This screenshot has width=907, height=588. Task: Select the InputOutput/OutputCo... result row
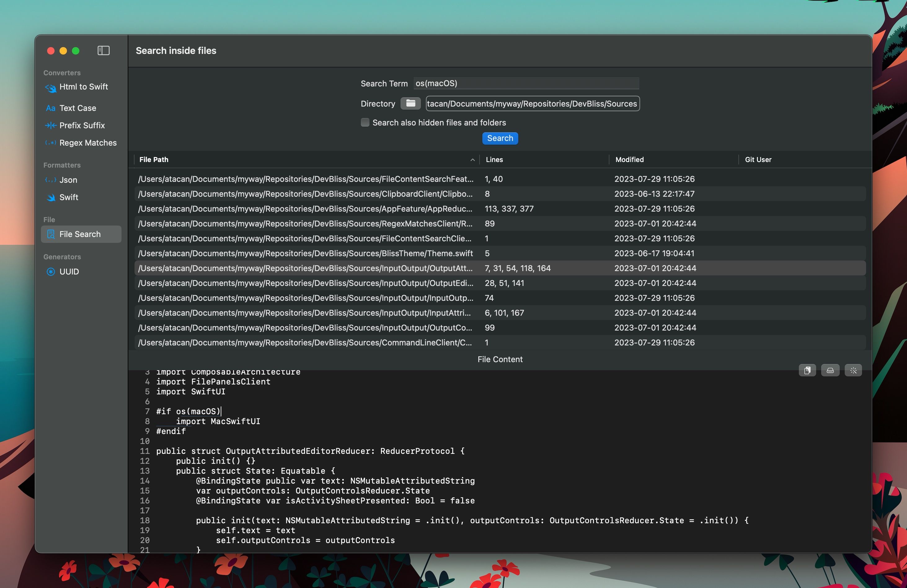(x=500, y=327)
